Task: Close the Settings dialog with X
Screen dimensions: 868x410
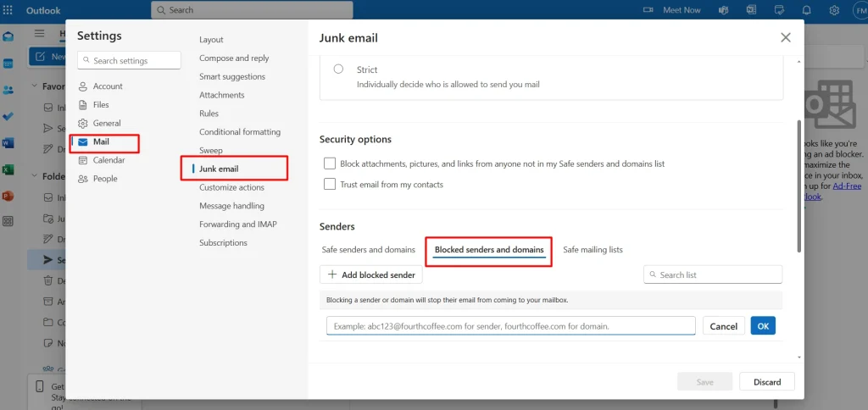Action: pos(786,37)
